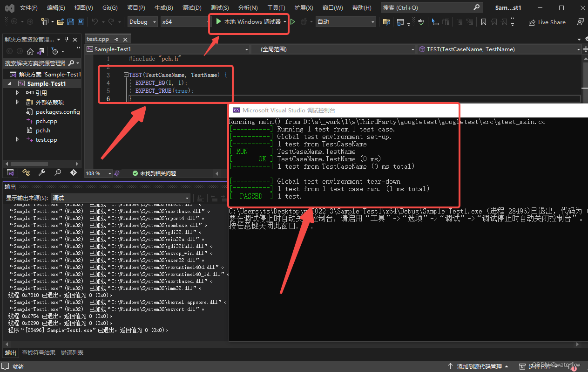The image size is (588, 372).
Task: Toggle the bookmark icon in the toolbar
Action: point(484,22)
